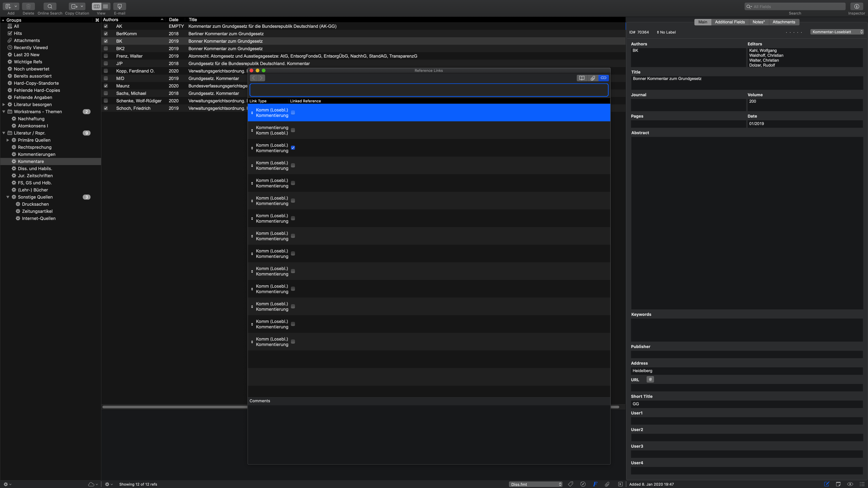Click the bulleted list icon in the status bar
This screenshot has width=868, height=488.
[862, 484]
